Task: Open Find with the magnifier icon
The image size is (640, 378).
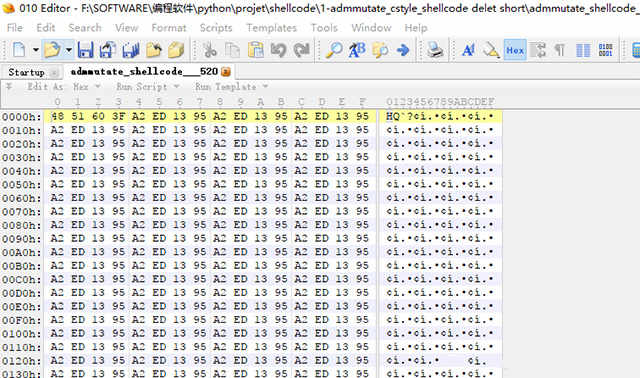Action: pos(334,50)
